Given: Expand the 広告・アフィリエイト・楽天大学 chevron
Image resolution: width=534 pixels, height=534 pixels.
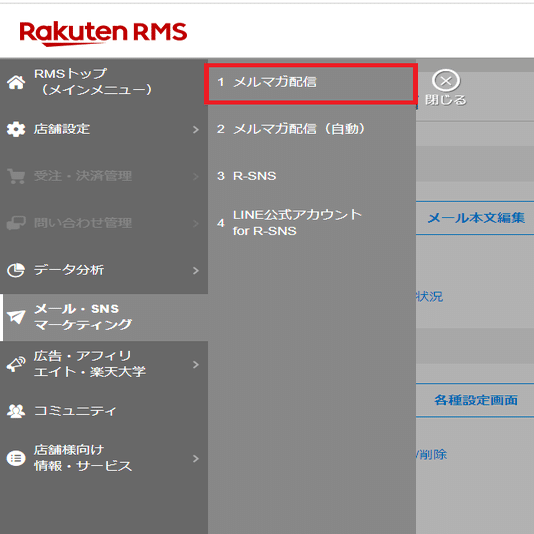Looking at the screenshot, I should pos(195,364).
